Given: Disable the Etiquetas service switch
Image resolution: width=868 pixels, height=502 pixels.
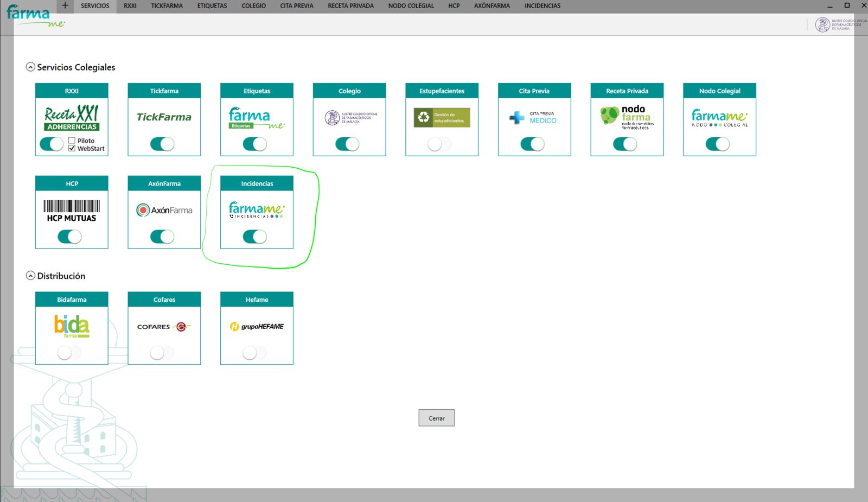Looking at the screenshot, I should tap(255, 144).
